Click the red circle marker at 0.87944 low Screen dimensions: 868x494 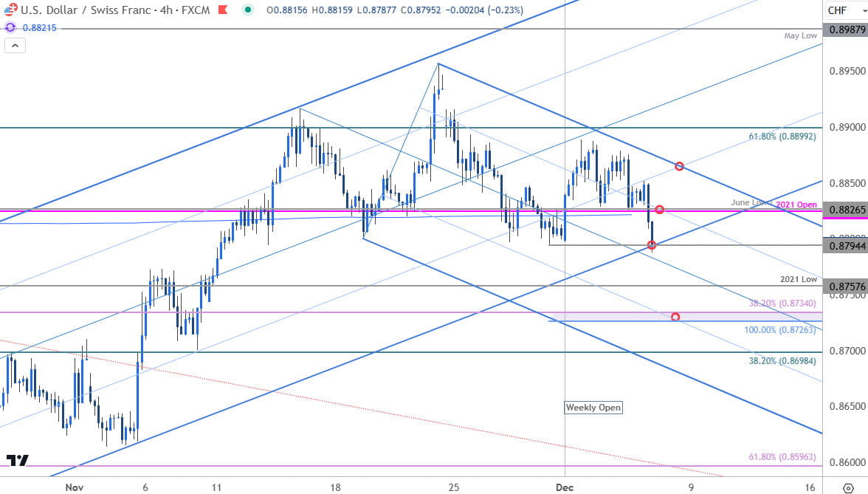pos(652,245)
